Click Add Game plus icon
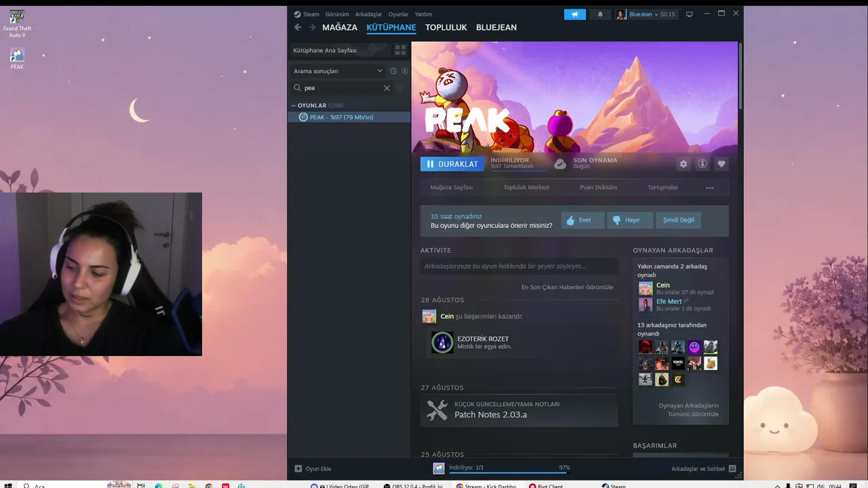The width and height of the screenshot is (868, 488). [x=298, y=469]
